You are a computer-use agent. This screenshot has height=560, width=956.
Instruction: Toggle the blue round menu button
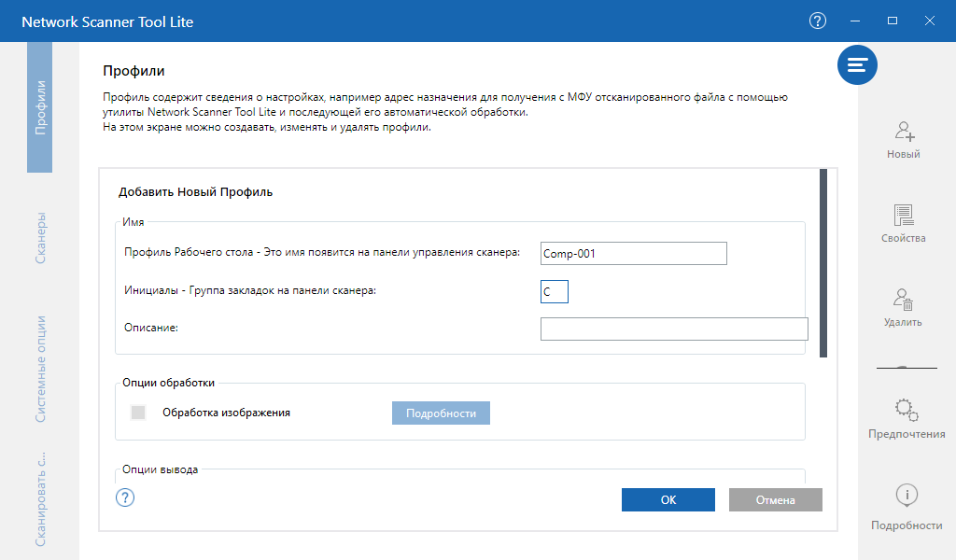tap(857, 64)
